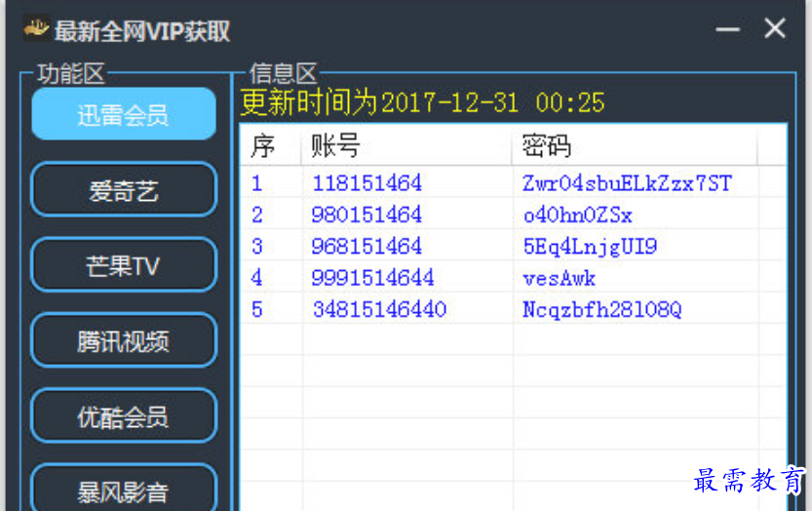Click password 5Eq4LnjgUI9
The height and width of the screenshot is (511, 812).
click(x=590, y=247)
